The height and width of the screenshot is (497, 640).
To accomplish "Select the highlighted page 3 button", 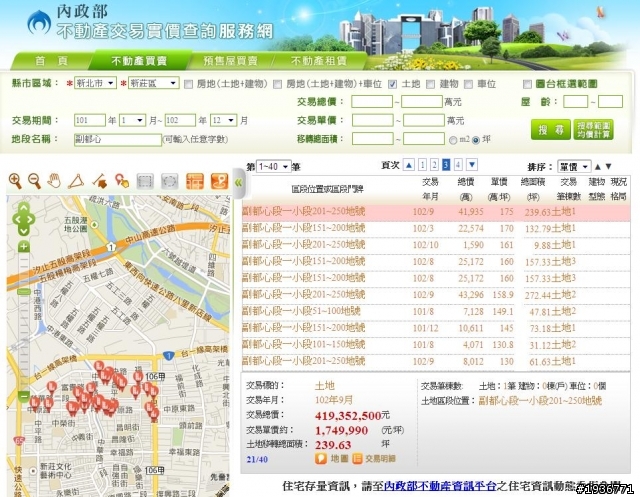I will click(446, 165).
